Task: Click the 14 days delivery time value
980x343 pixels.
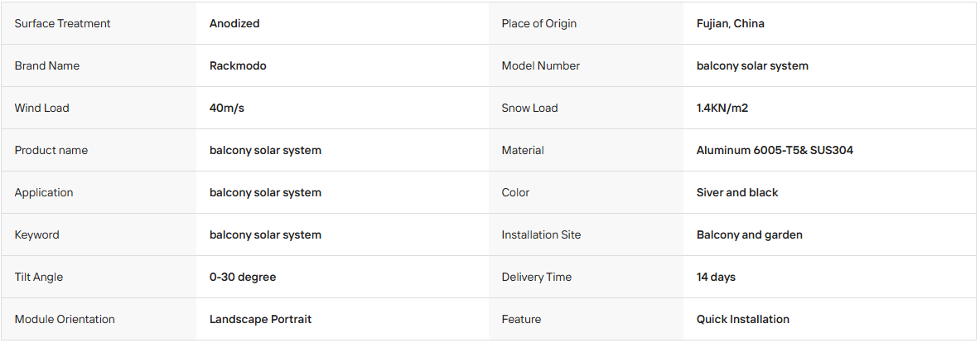Action: pos(716,277)
